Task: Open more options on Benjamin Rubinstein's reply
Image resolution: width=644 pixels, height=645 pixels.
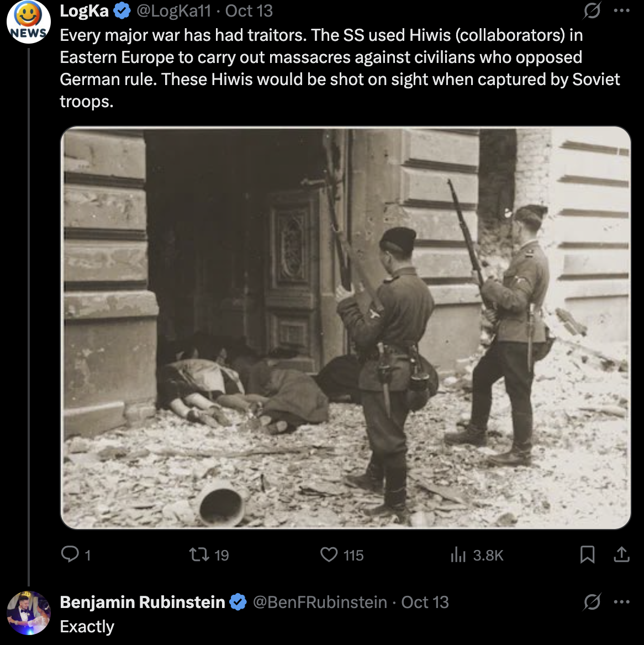Action: 622,602
